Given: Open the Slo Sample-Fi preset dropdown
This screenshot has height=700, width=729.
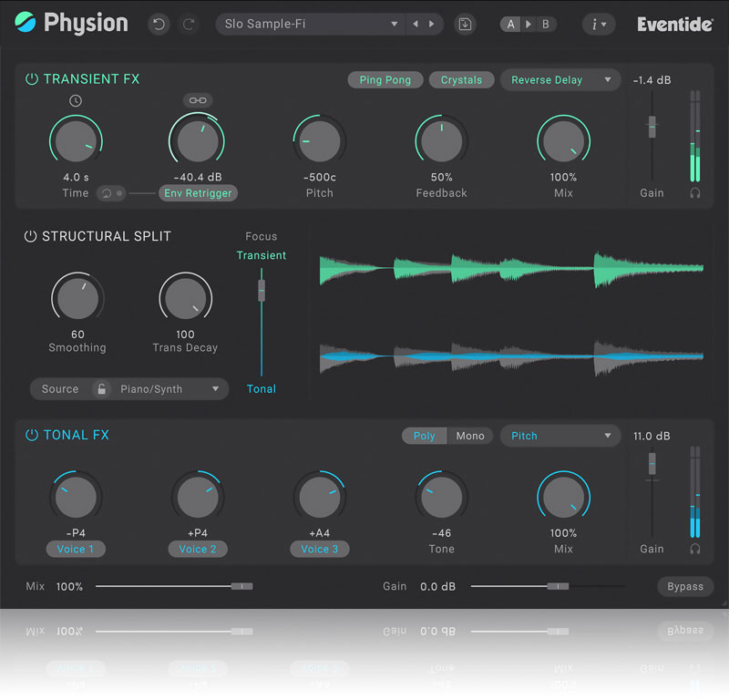Looking at the screenshot, I should pos(312,25).
